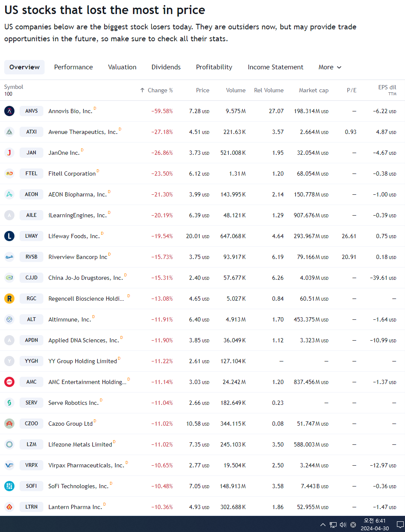Sort by the Market cap column
The image size is (405, 532).
314,90
